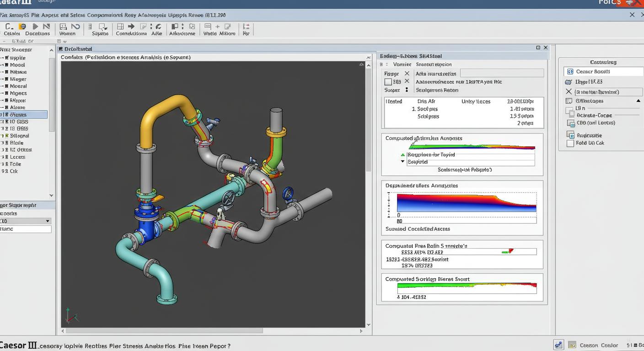Click the black down triangle by Seajietel
644x351 pixels.
[402, 161]
